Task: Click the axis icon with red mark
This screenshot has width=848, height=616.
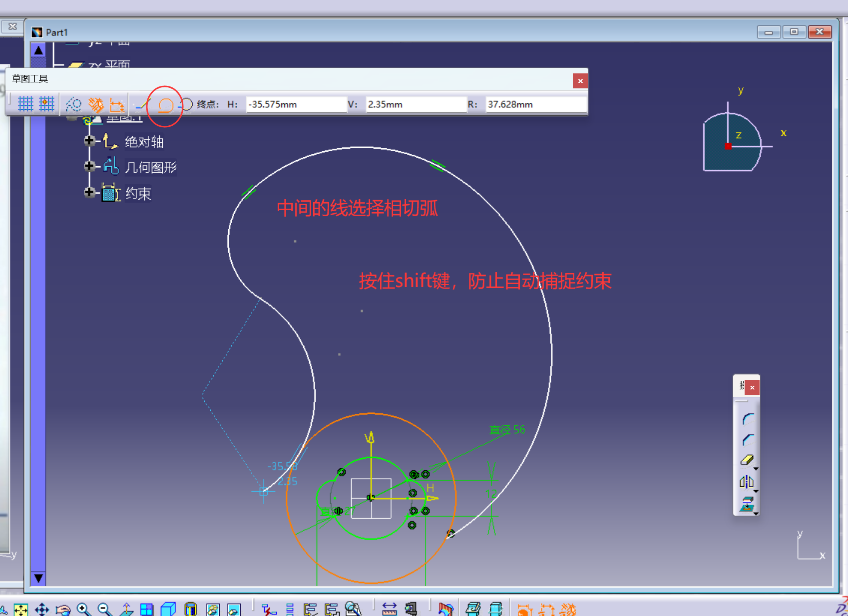Action: [x=269, y=610]
